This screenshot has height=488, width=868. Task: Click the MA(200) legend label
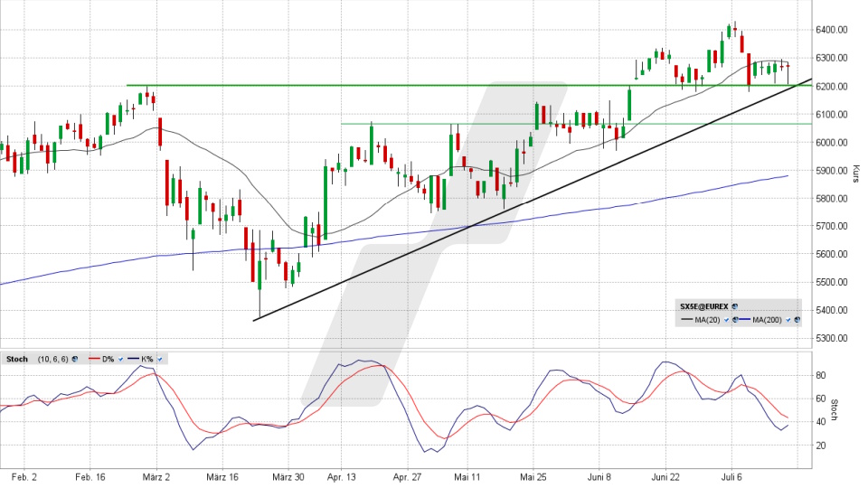point(768,320)
